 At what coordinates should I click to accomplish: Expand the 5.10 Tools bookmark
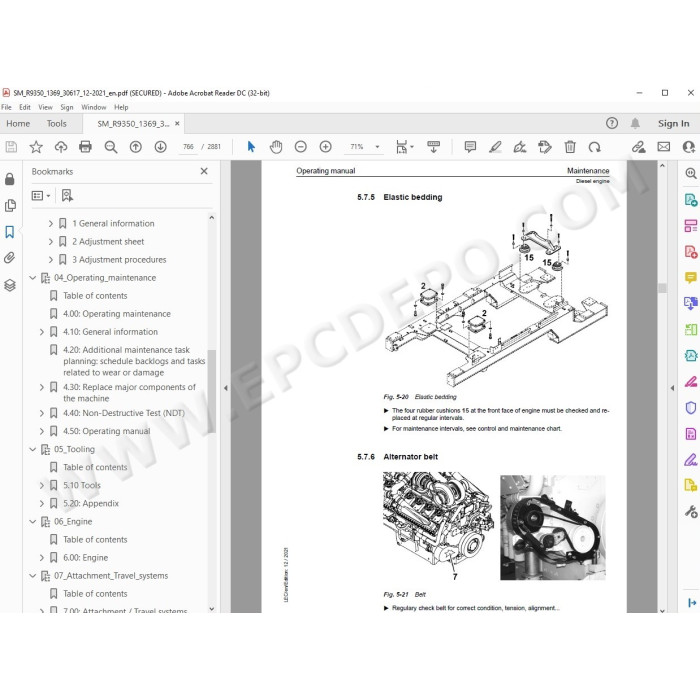42,485
